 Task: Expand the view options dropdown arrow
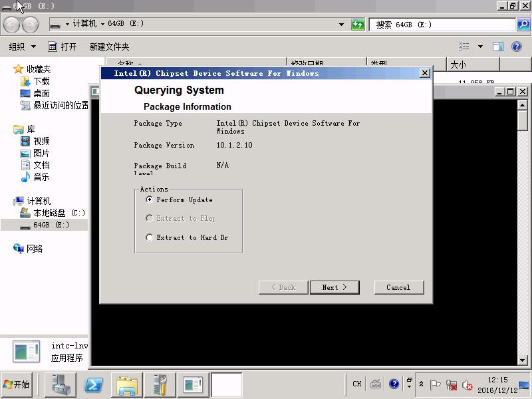(x=480, y=47)
